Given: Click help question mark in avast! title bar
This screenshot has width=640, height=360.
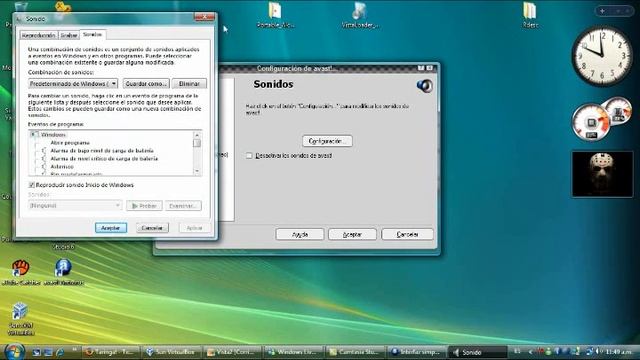Looking at the screenshot, I should 421,68.
